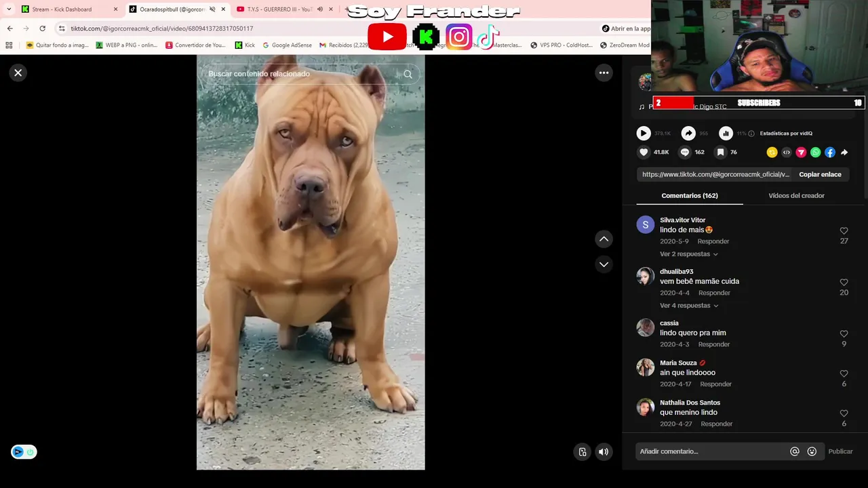868x488 pixels.
Task: Share the video via WhatsApp icon
Action: coord(815,152)
